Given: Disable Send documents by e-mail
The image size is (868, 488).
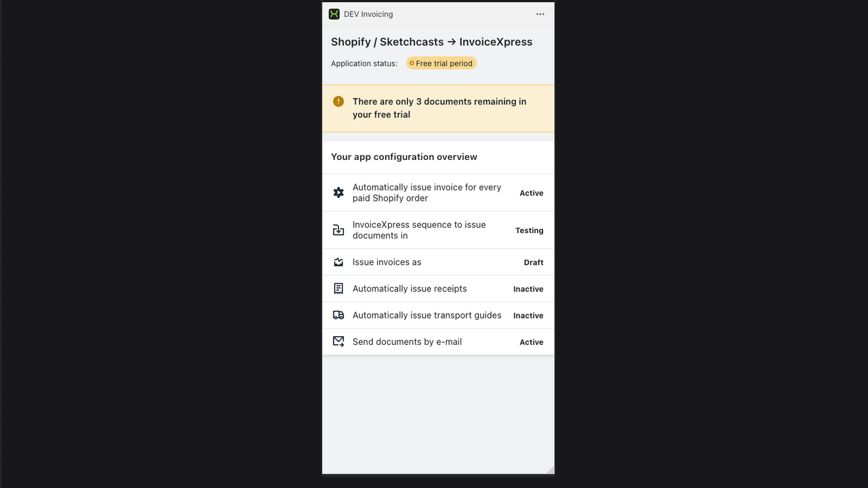Looking at the screenshot, I should click(x=437, y=341).
